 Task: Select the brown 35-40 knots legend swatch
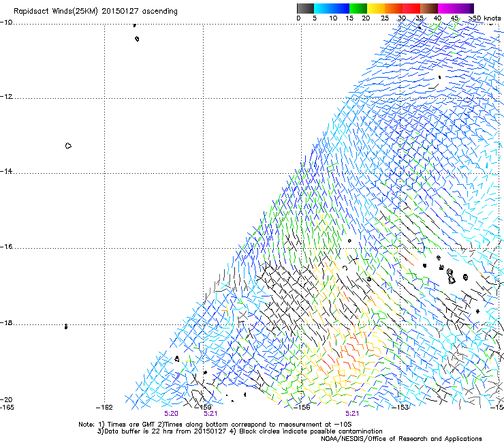[429, 8]
